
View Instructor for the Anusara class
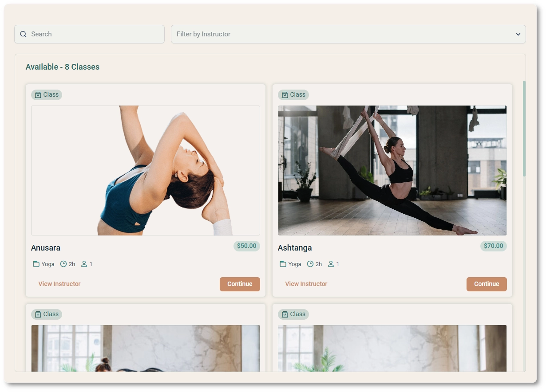(x=59, y=284)
